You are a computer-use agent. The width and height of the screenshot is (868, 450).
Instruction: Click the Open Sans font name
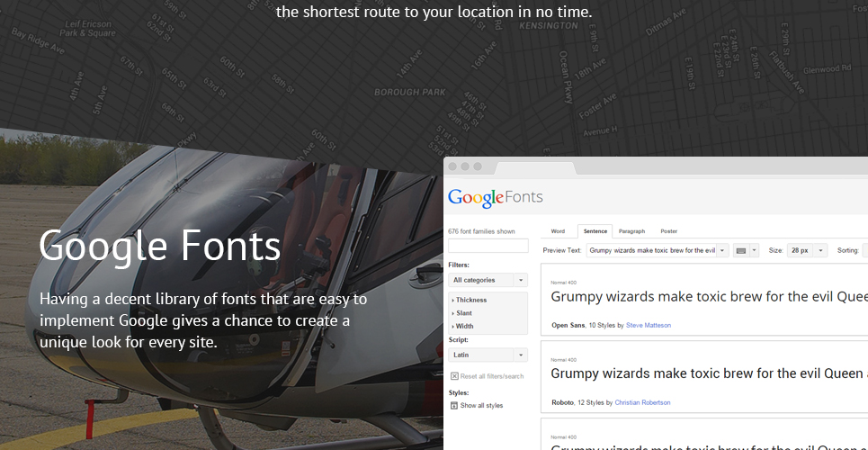(568, 325)
